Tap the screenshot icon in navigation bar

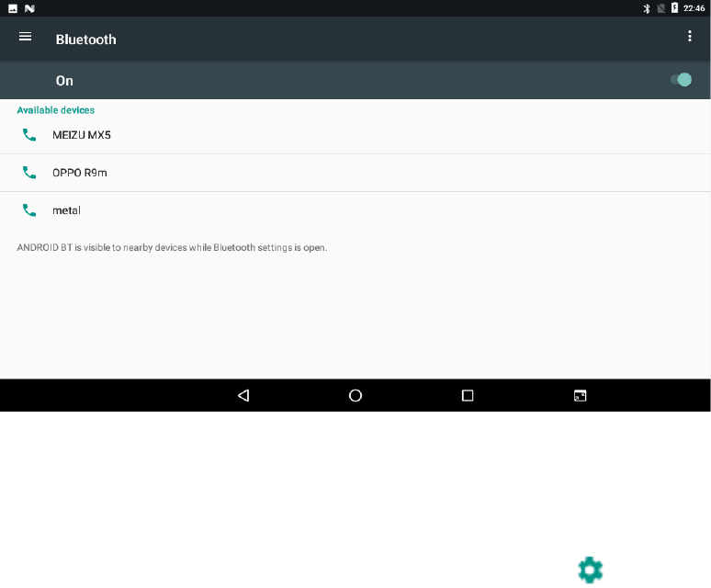point(580,396)
